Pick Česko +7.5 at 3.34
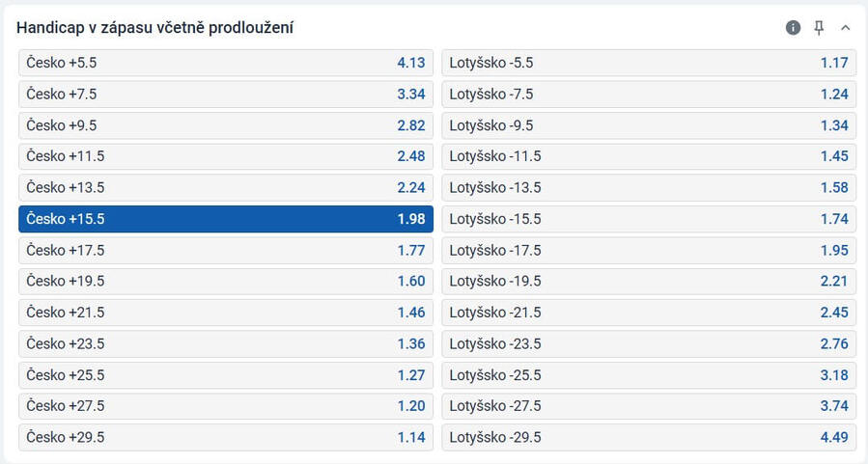Viewport: 868px width, 464px height. tap(226, 94)
